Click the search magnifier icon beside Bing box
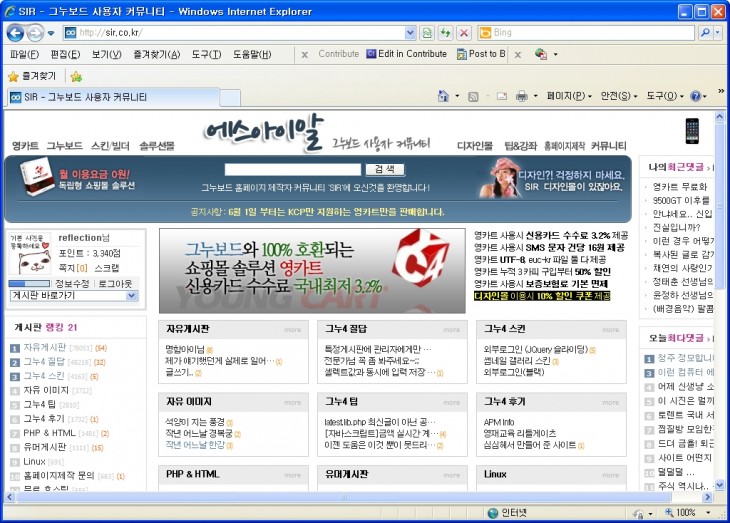730x523 pixels. click(x=705, y=33)
